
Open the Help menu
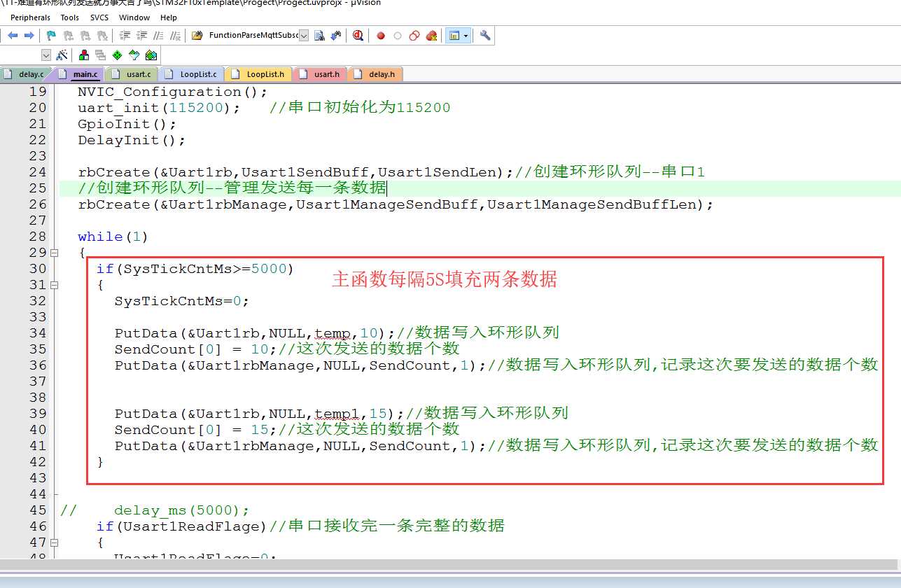[169, 17]
